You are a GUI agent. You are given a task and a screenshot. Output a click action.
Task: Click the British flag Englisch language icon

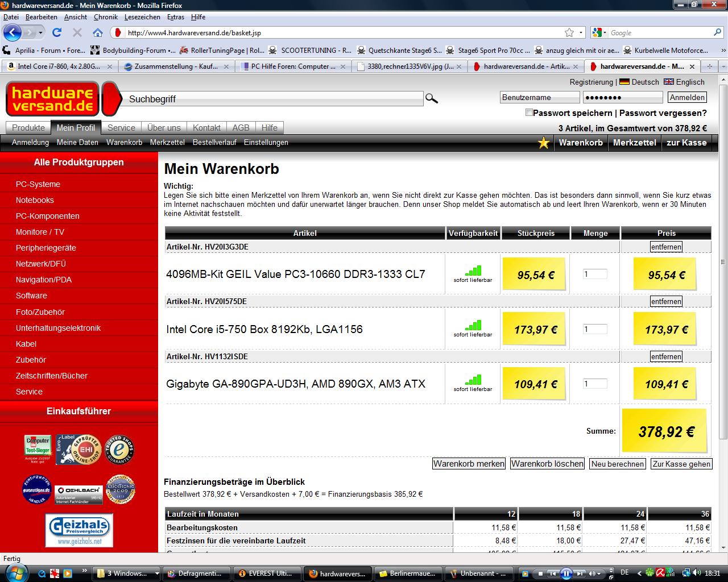[669, 82]
